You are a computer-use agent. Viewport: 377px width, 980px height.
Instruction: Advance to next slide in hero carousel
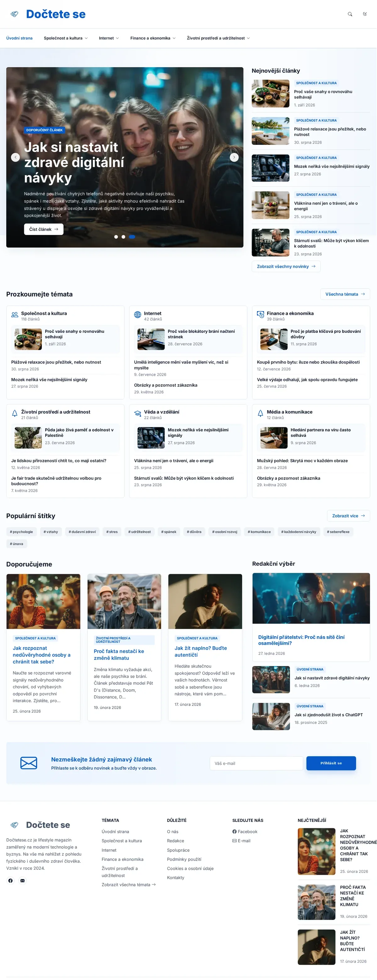pos(234,157)
